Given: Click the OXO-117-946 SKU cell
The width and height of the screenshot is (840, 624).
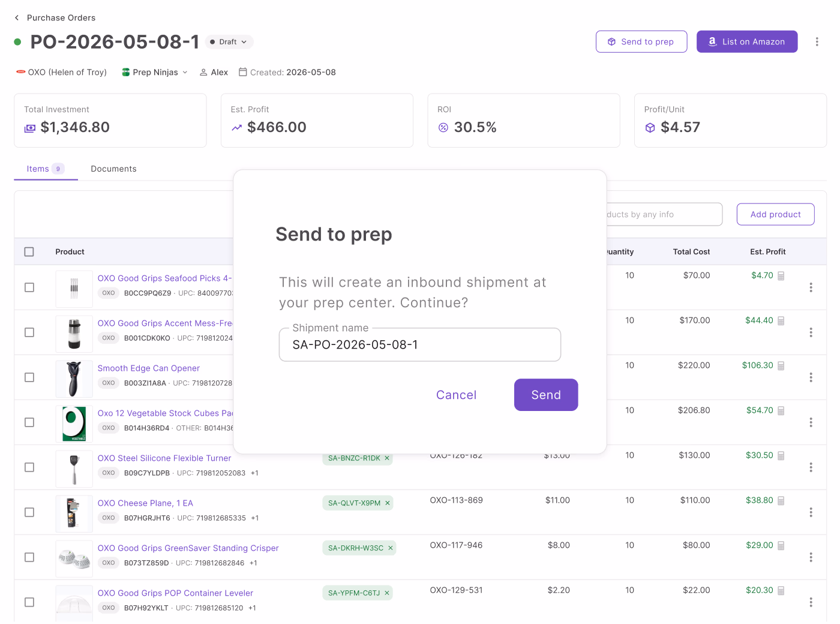Looking at the screenshot, I should tap(457, 545).
